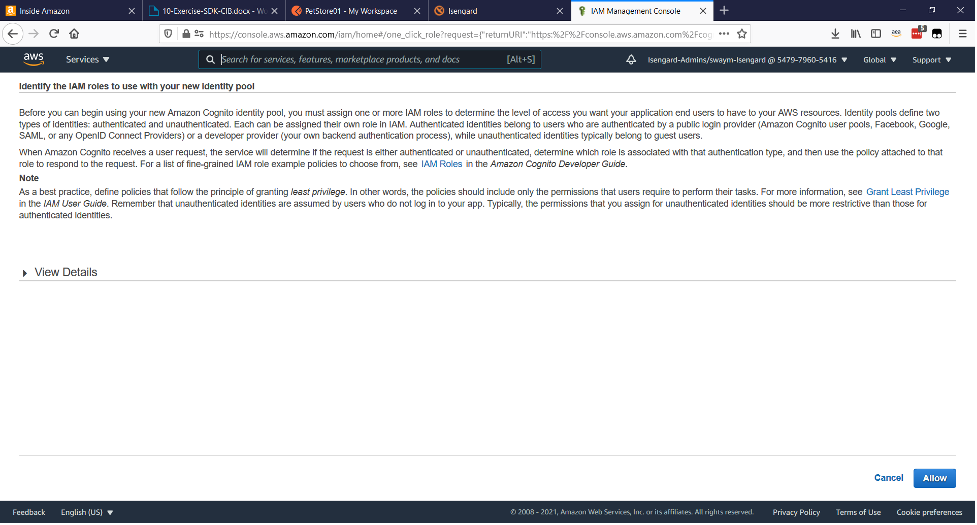Screen dimensions: 977x525
Task: Open the Support dropdown menu
Action: [x=932, y=60]
